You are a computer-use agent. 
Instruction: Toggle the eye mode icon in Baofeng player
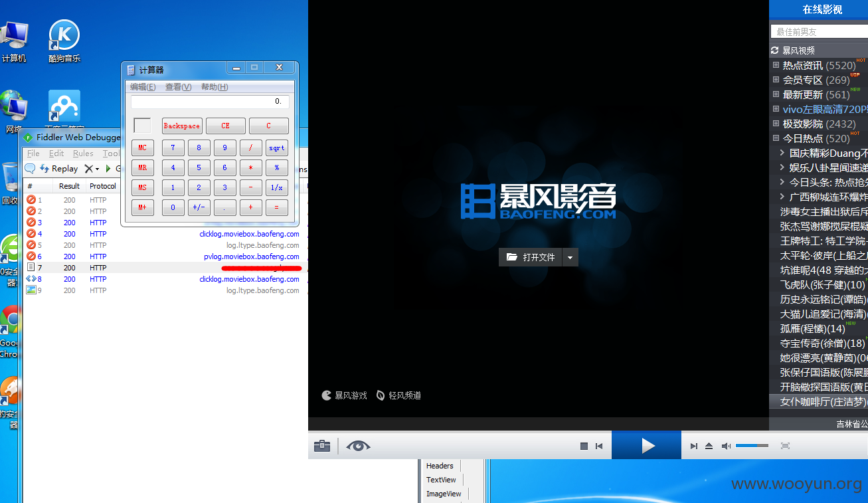(x=358, y=446)
